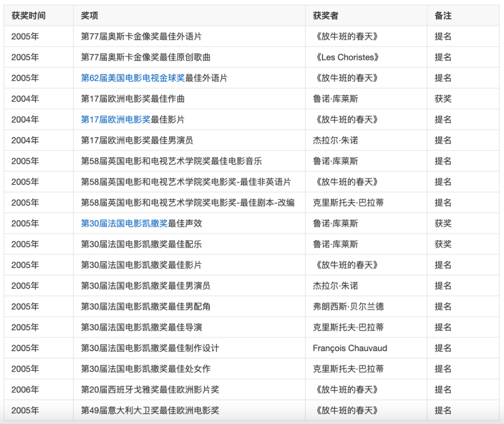Screen dimensions: 504x424
Task: Click 获奖 in the 最佳作曲 row
Action: click(x=443, y=99)
